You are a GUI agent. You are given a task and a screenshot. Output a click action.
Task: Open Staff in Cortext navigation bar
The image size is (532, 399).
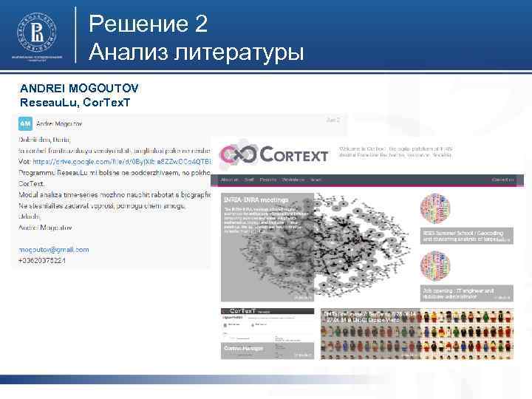pyautogui.click(x=249, y=180)
